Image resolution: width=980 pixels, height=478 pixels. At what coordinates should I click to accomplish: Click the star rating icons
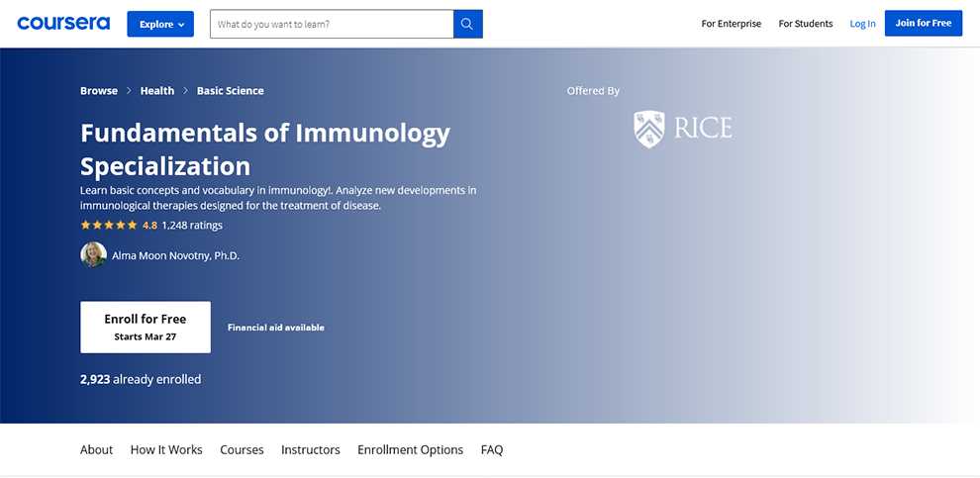pyautogui.click(x=109, y=225)
